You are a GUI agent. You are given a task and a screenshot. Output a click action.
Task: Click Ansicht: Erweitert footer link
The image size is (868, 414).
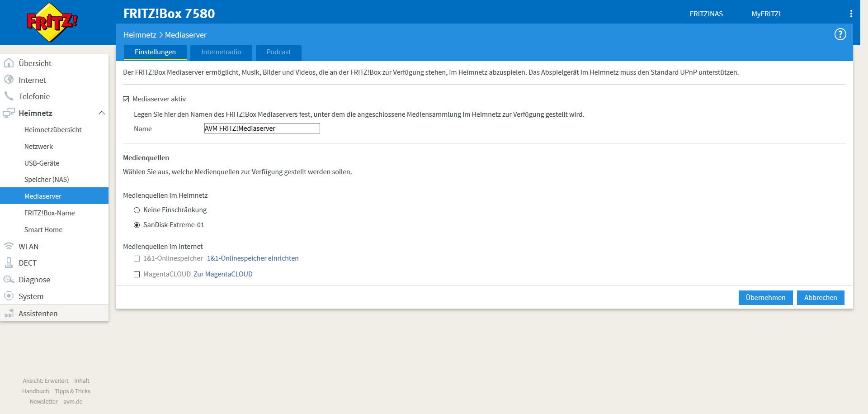(46, 381)
